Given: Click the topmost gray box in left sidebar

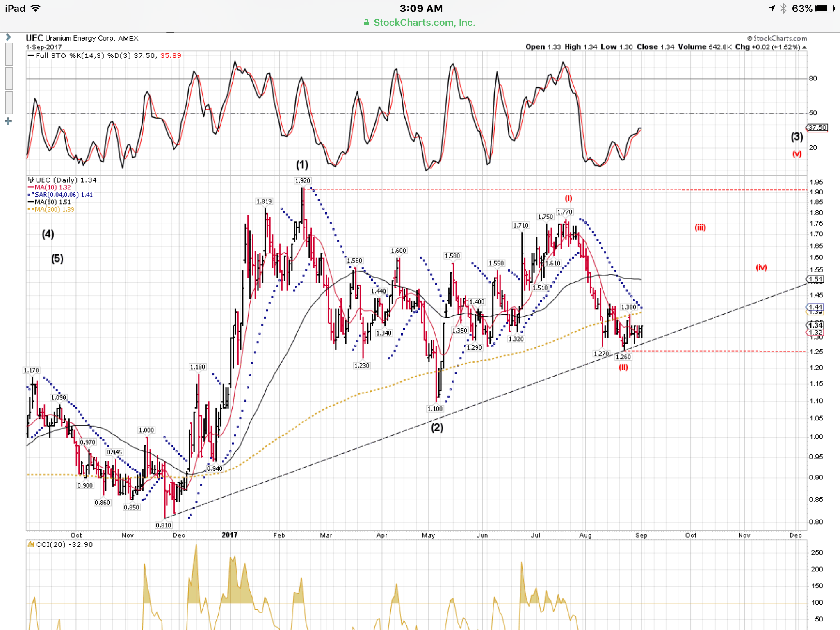Looking at the screenshot, I should tap(9, 54).
